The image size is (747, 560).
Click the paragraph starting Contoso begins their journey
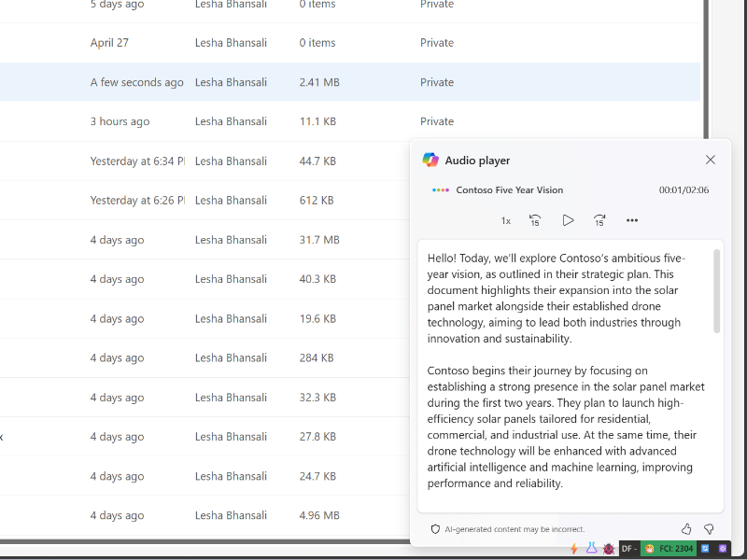pos(566,427)
